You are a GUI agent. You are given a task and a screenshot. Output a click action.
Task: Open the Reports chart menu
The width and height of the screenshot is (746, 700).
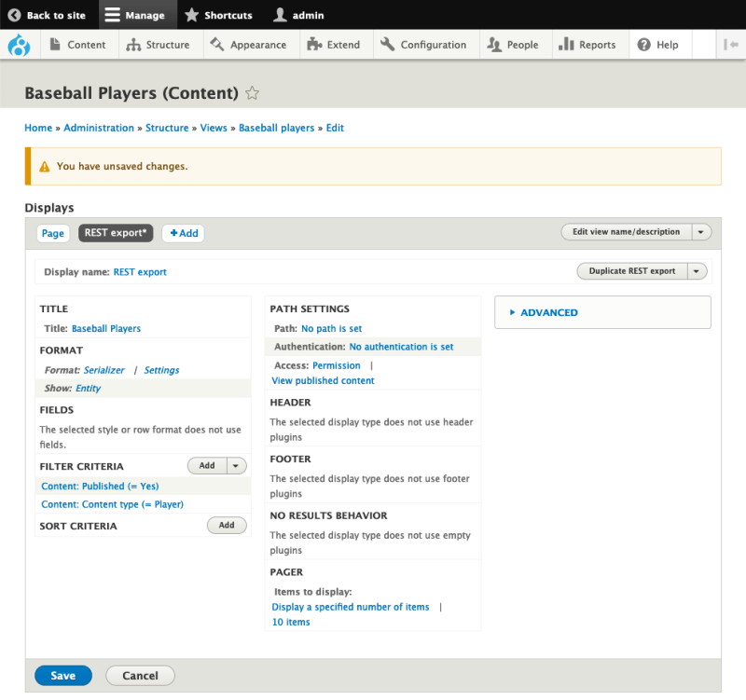[x=587, y=45]
